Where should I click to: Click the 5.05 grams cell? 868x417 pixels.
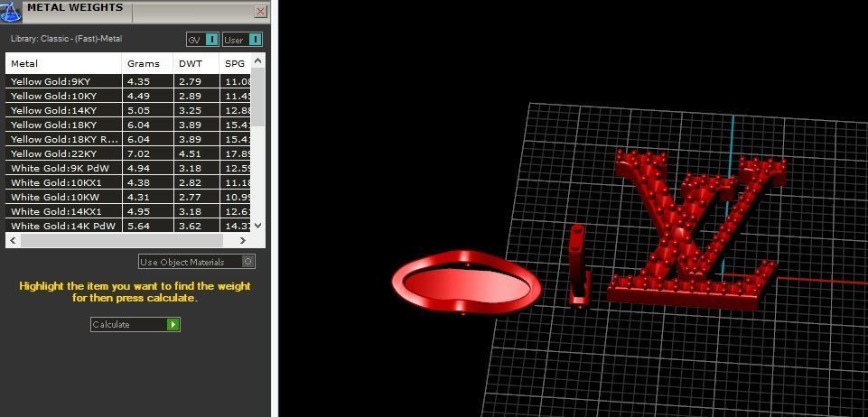coord(138,110)
